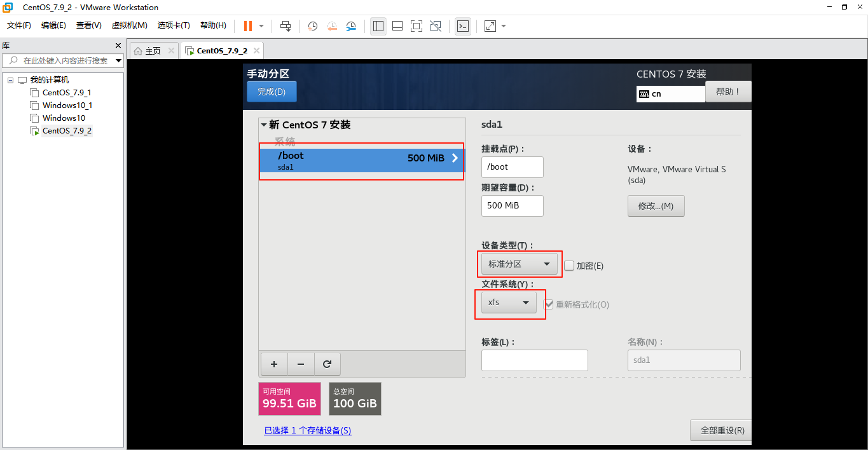Open the power options arrow beside the pause icon
This screenshot has width=868, height=450.
click(261, 26)
